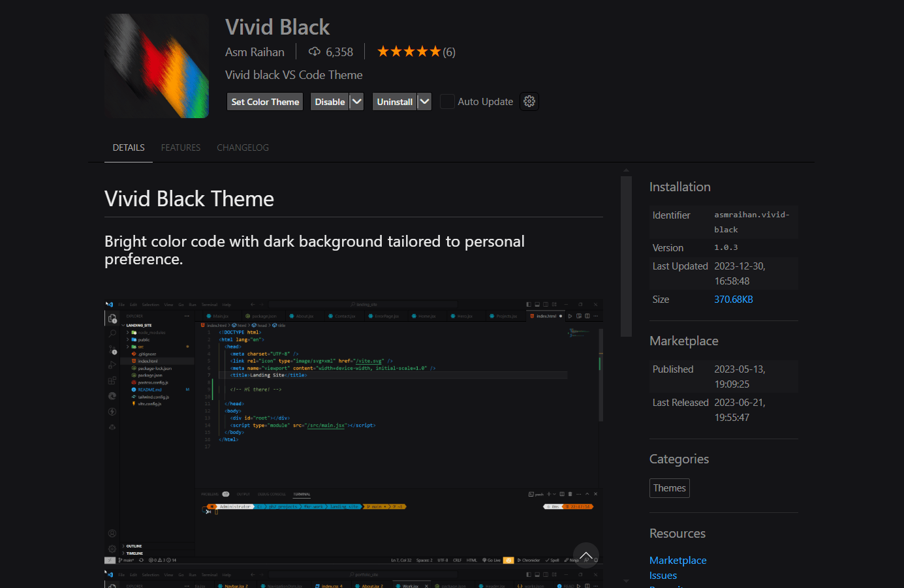
Task: Open the dropdown arrow beside Disable
Action: [356, 102]
